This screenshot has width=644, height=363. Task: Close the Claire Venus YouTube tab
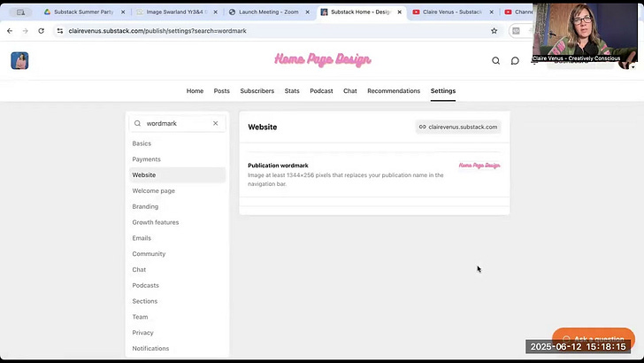[x=491, y=12]
